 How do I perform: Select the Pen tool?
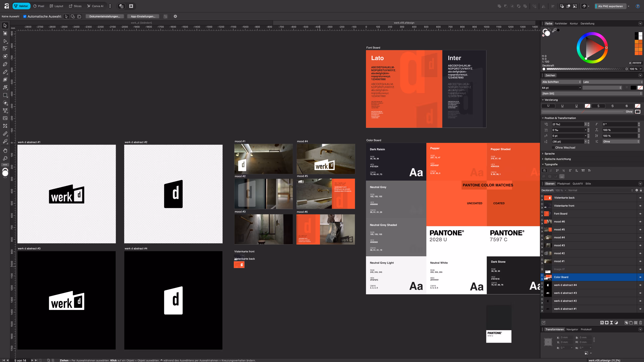pyautogui.click(x=5, y=64)
